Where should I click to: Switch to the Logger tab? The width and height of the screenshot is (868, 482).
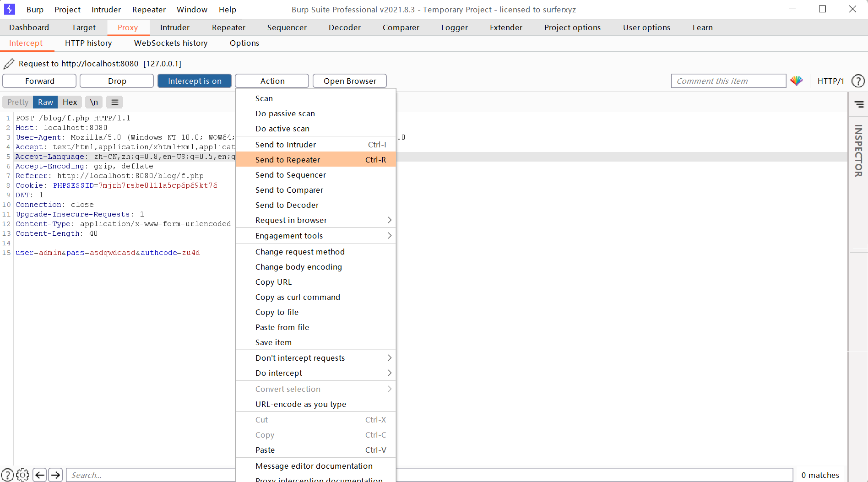(455, 27)
